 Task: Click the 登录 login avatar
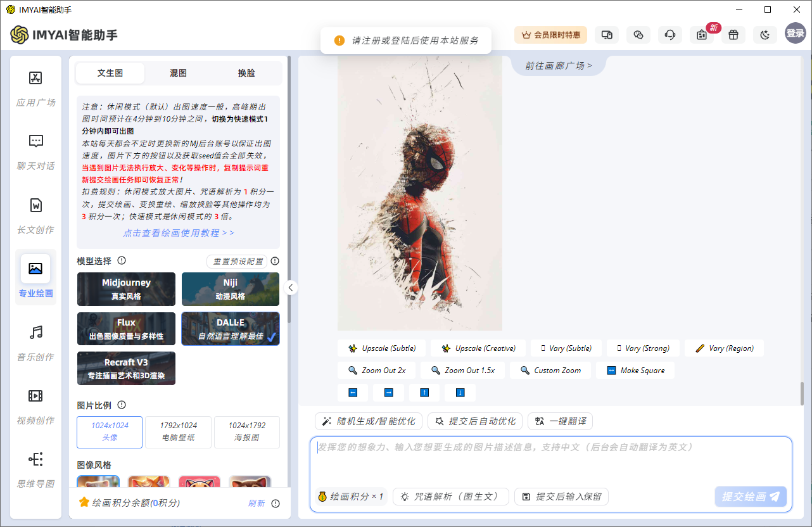[x=795, y=34]
